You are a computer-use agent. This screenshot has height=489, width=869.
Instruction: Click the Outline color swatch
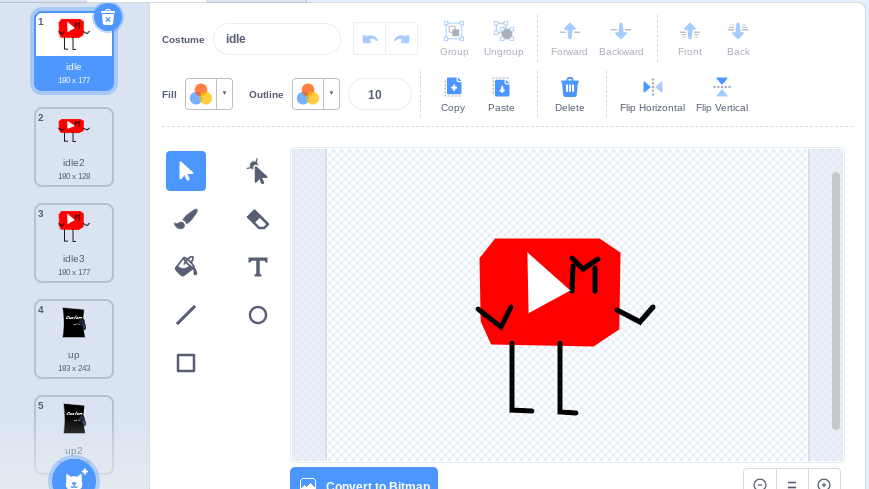click(x=308, y=94)
